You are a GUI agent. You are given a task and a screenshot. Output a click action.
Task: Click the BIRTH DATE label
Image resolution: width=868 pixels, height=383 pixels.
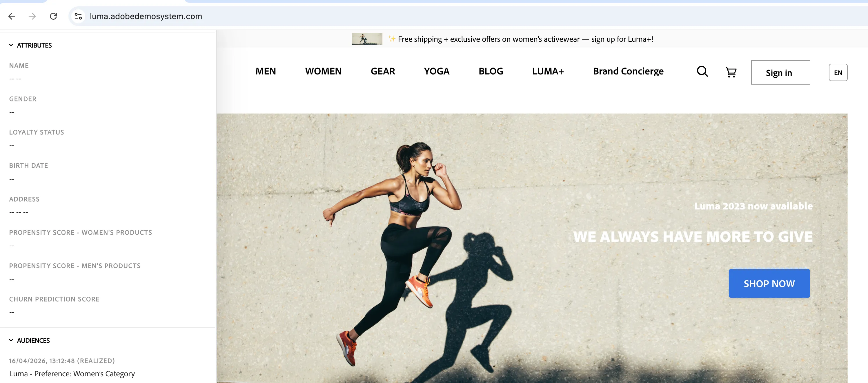(x=28, y=166)
